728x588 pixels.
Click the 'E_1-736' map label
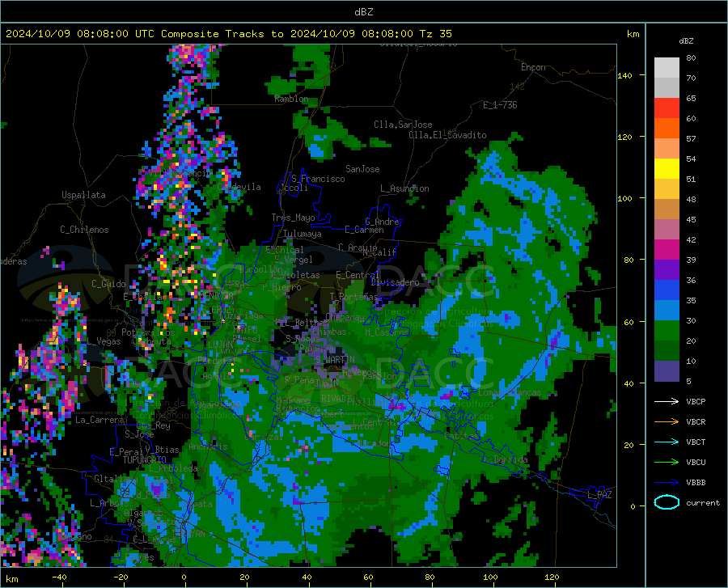[x=500, y=105]
